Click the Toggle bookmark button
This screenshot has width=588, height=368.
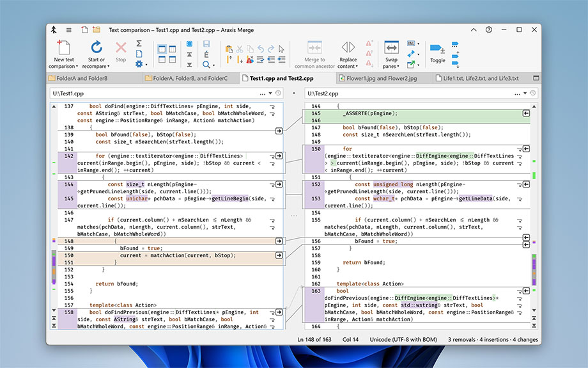[437, 52]
